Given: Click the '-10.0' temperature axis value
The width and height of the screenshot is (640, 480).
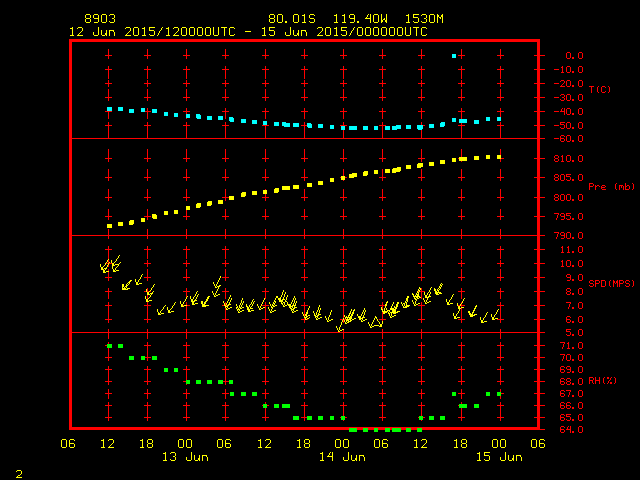Looking at the screenshot, I should 569,70.
